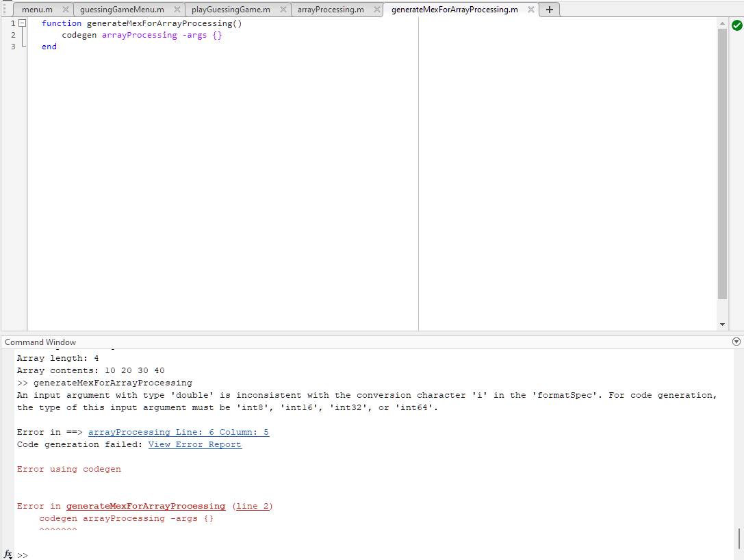Viewport: 744px width, 560px height.
Task: Open the arrayProcessing.m tab
Action: [x=331, y=10]
